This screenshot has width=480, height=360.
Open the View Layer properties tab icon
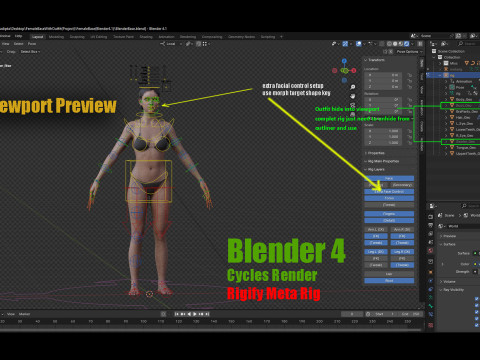431,234
